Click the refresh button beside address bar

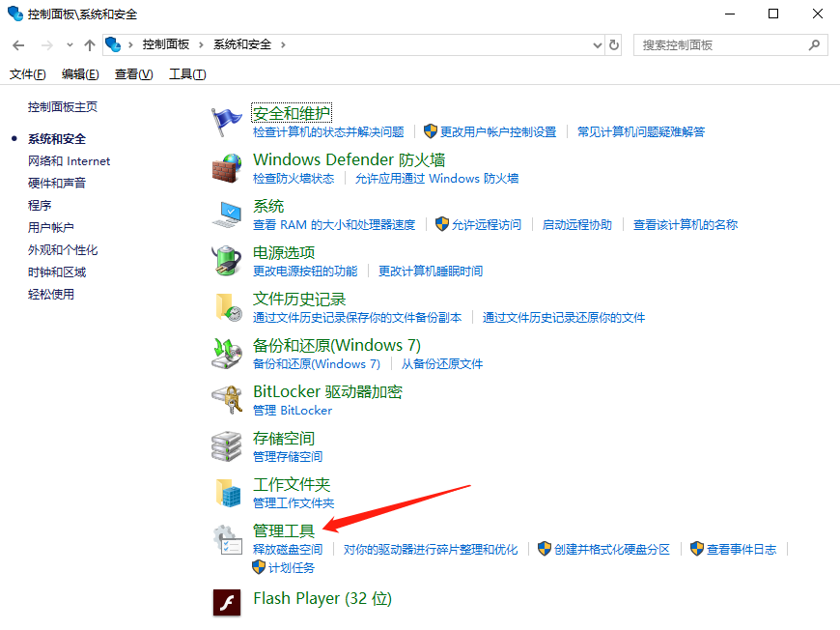(x=614, y=44)
